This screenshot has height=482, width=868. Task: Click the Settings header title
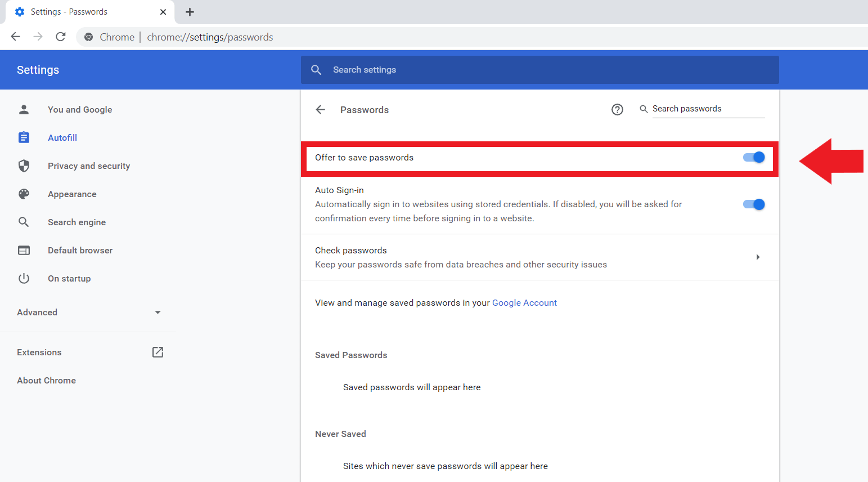click(x=38, y=70)
